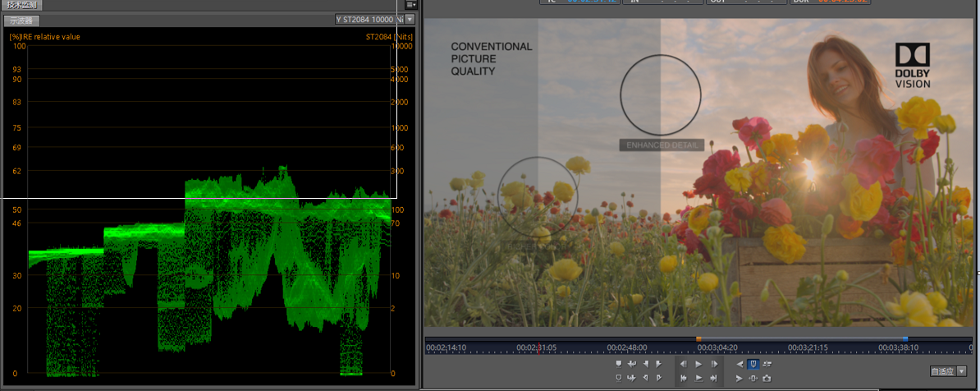Click the 示波器 button
The width and height of the screenshot is (980, 391).
point(22,21)
